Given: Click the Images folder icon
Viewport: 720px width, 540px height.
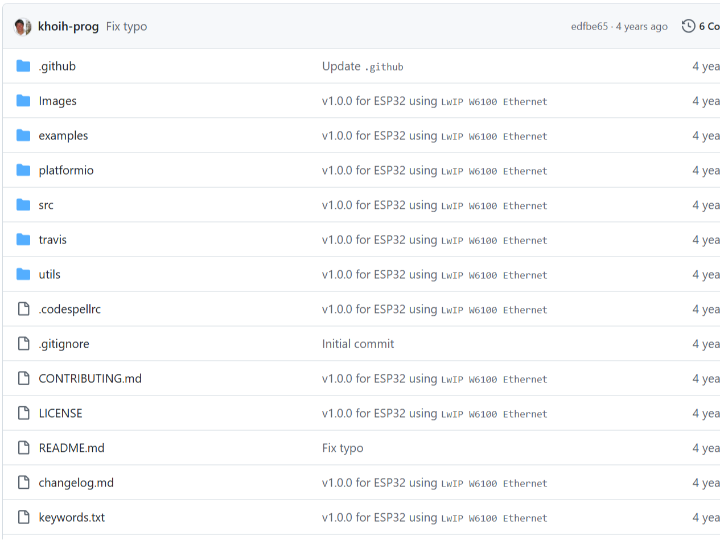Looking at the screenshot, I should 23,101.
